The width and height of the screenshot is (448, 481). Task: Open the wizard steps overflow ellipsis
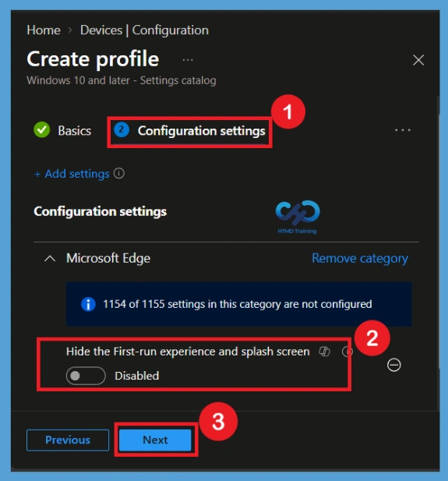pyautogui.click(x=403, y=130)
